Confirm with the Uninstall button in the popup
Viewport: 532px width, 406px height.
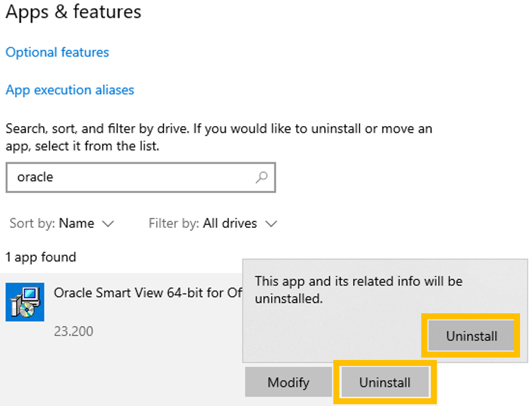471,336
